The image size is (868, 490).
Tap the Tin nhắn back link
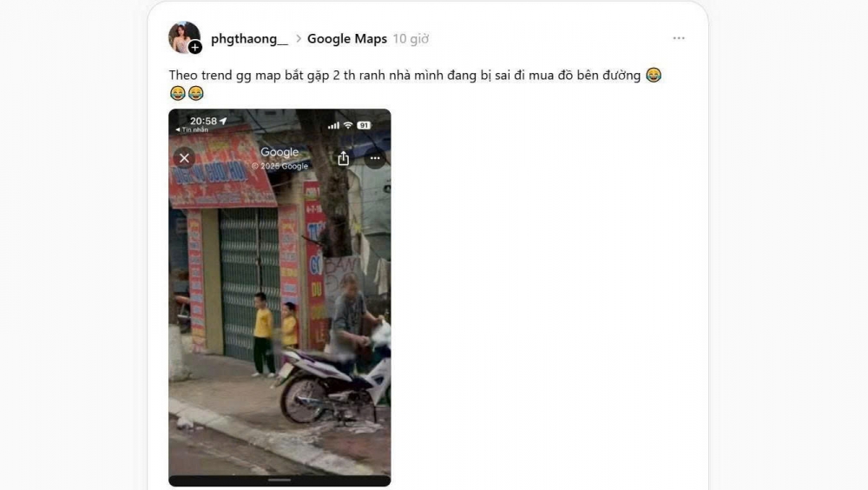click(x=192, y=129)
